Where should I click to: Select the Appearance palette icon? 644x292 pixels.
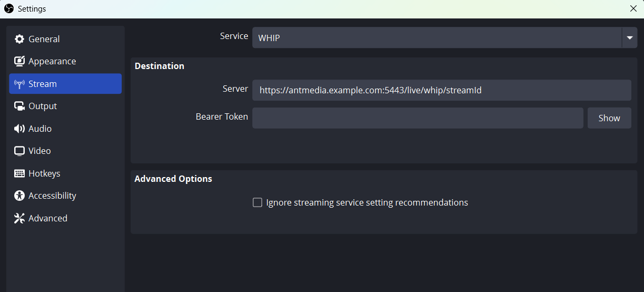(19, 61)
